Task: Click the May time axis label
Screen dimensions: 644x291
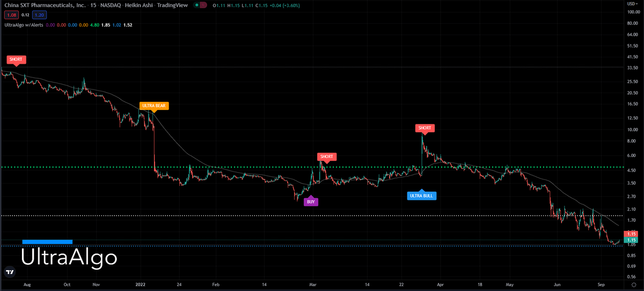Action: 510,285
